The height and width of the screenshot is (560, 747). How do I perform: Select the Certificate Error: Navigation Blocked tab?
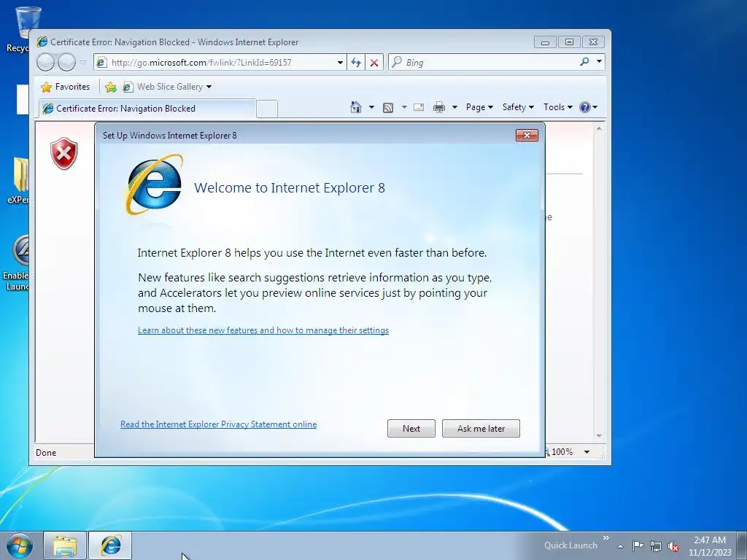click(x=147, y=108)
